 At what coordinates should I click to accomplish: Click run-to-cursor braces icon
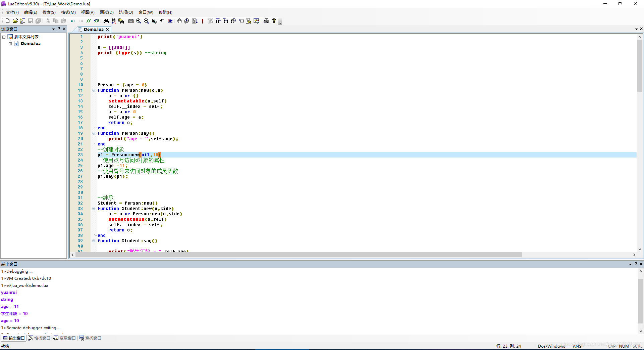(x=241, y=21)
